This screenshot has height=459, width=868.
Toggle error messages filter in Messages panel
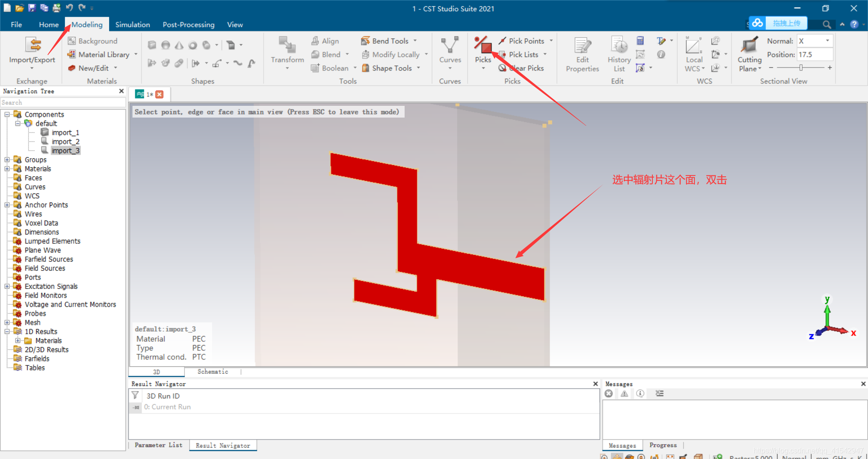[609, 393]
